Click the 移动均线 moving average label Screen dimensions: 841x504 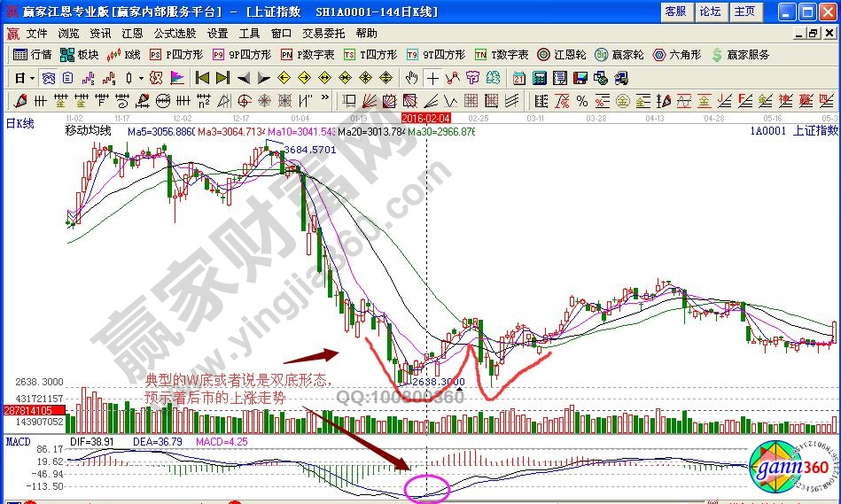88,130
